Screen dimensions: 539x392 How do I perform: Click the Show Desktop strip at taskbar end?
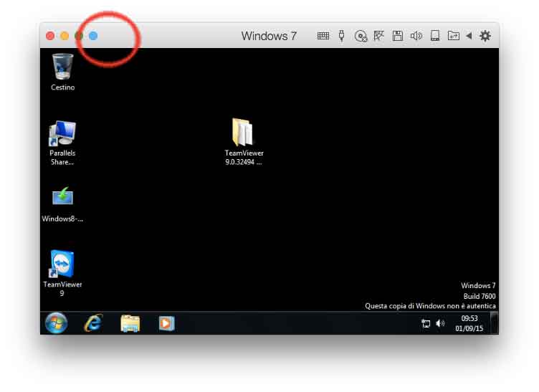pos(495,323)
